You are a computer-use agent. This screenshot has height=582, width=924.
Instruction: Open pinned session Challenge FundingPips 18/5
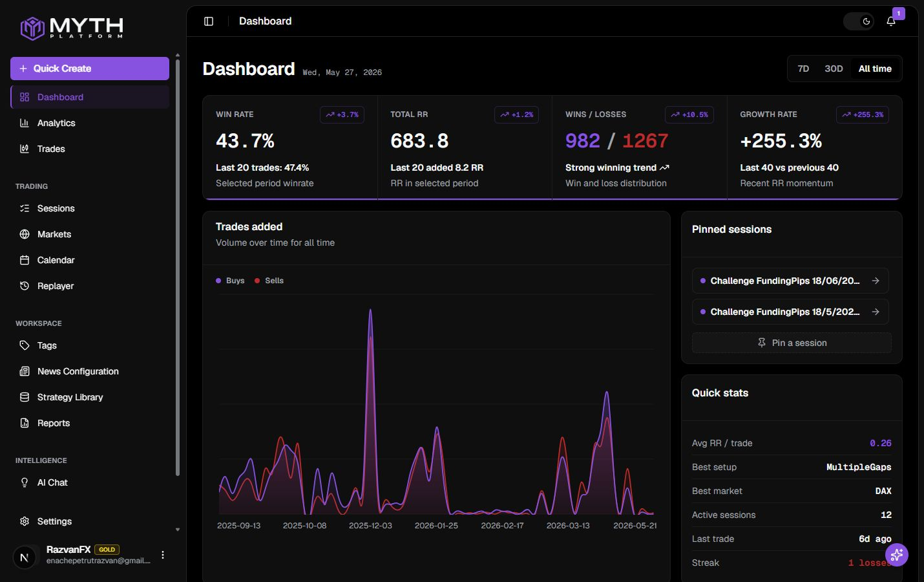coord(790,312)
